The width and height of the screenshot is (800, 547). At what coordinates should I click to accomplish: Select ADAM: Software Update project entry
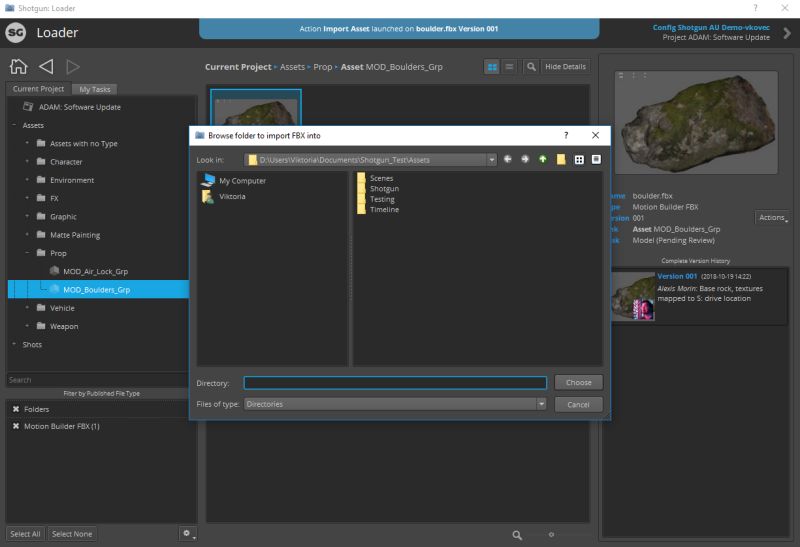point(80,107)
